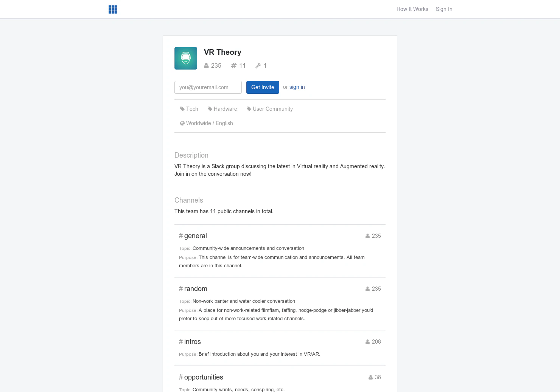Open the opportunities channel

[204, 377]
